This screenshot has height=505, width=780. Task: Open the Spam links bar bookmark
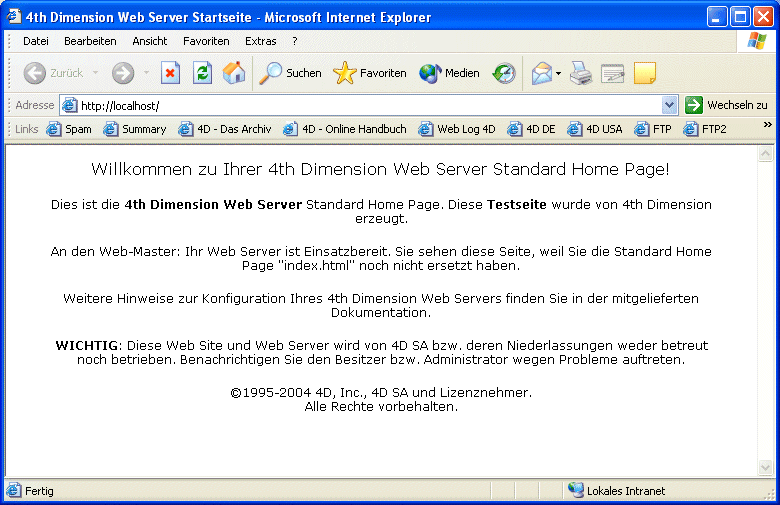click(x=69, y=129)
